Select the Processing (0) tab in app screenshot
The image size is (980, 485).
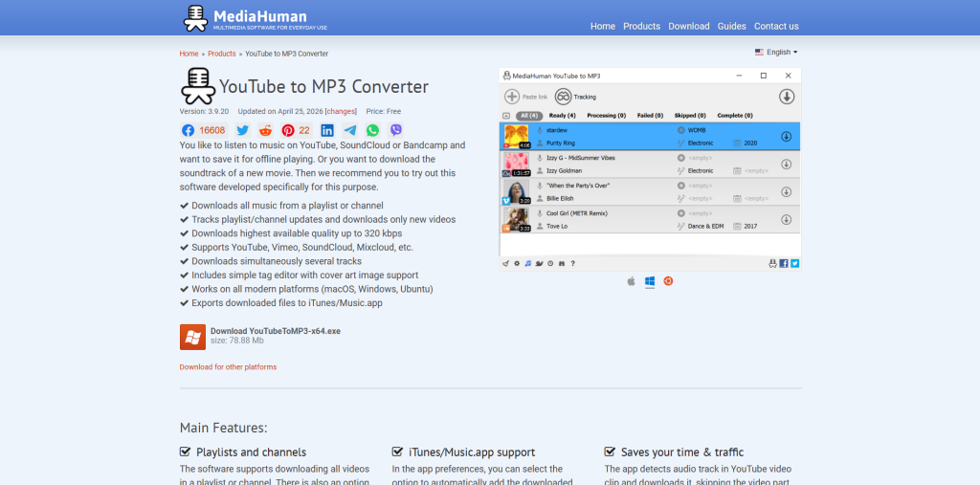coord(606,116)
